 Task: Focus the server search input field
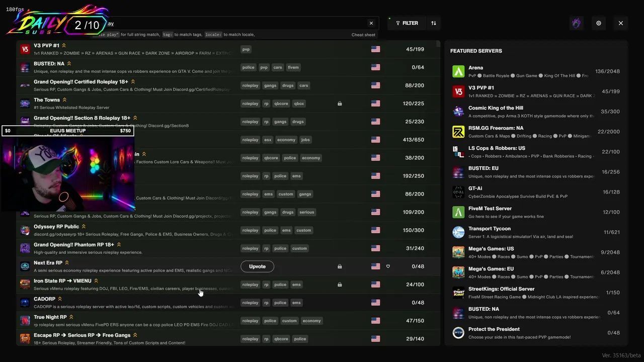pos(236,23)
